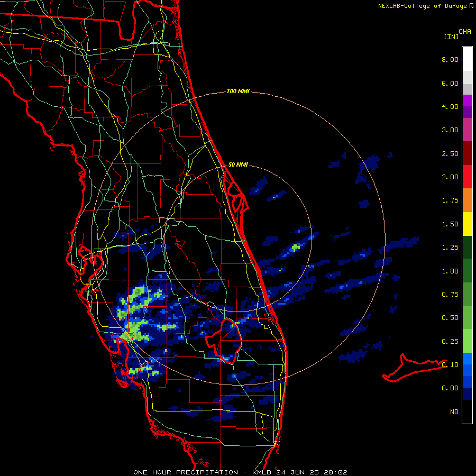Click the 6.00 legend value
This screenshot has height=476, width=476.
coord(450,83)
